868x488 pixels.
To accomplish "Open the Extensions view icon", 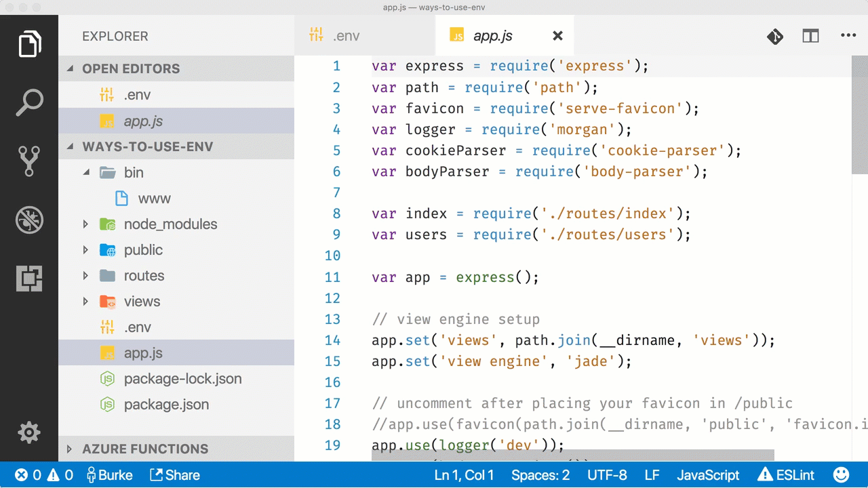I will (x=29, y=279).
